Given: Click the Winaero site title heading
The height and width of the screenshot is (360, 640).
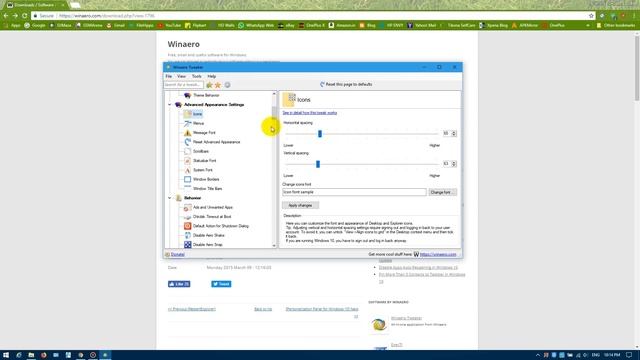Looking at the screenshot, I should coord(184,44).
